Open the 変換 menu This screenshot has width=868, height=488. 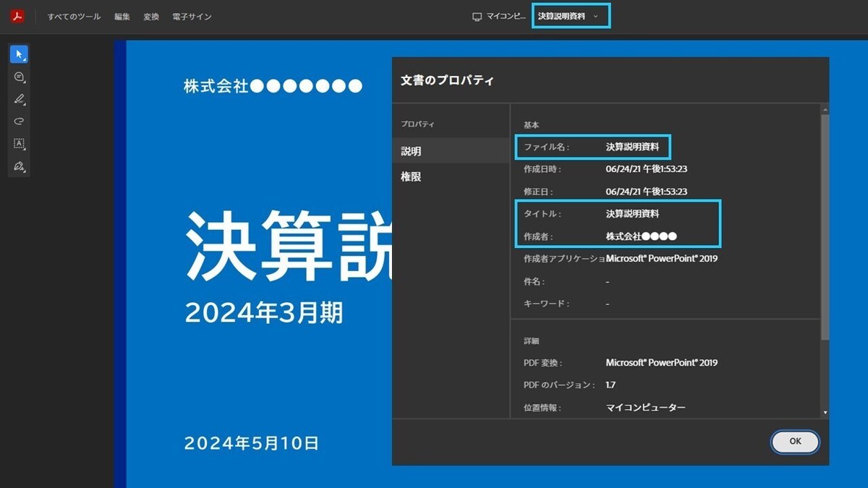(151, 16)
